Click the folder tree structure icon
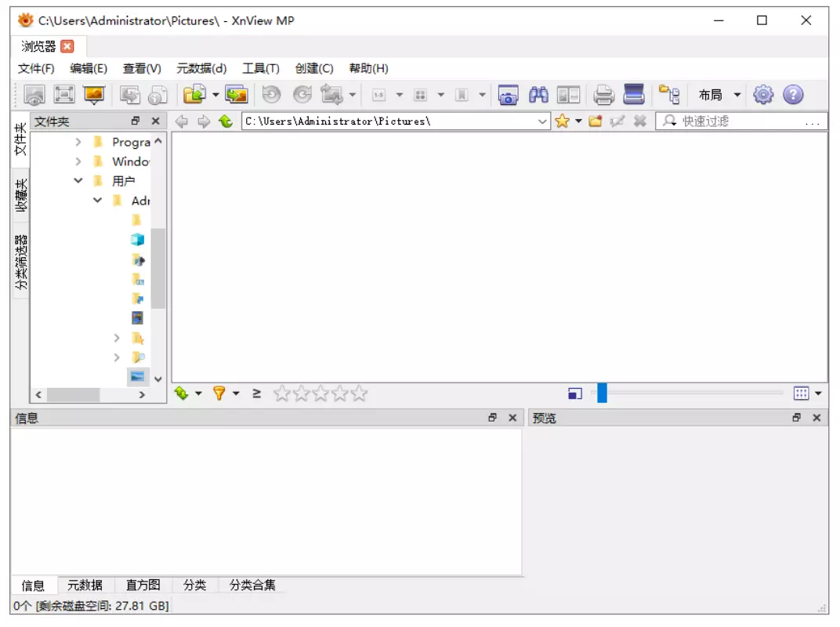This screenshot has height=627, width=840. point(669,95)
